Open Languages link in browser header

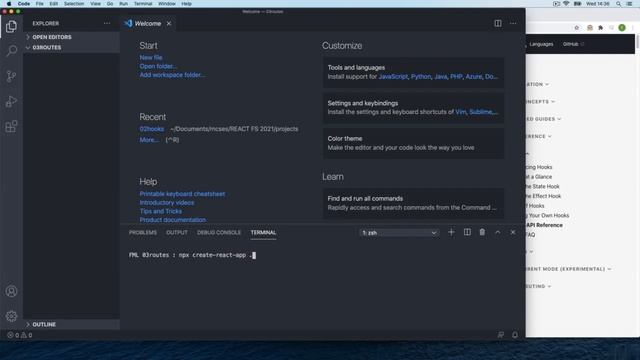coord(541,44)
